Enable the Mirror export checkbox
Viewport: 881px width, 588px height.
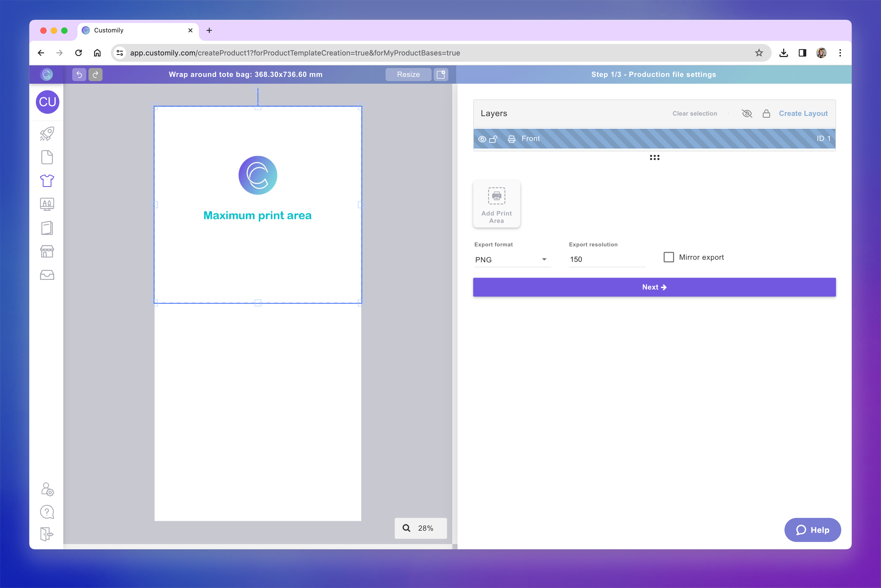pos(669,257)
